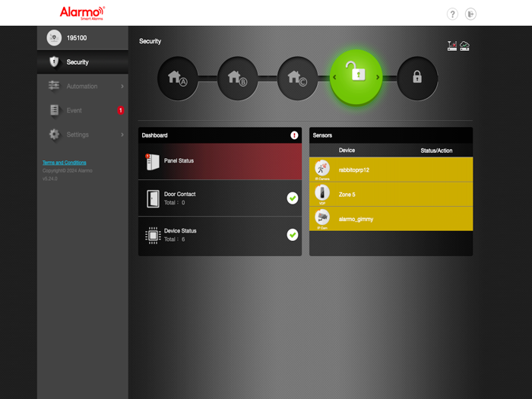Open the help question mark icon
Screen dimensions: 532x399
[452, 14]
